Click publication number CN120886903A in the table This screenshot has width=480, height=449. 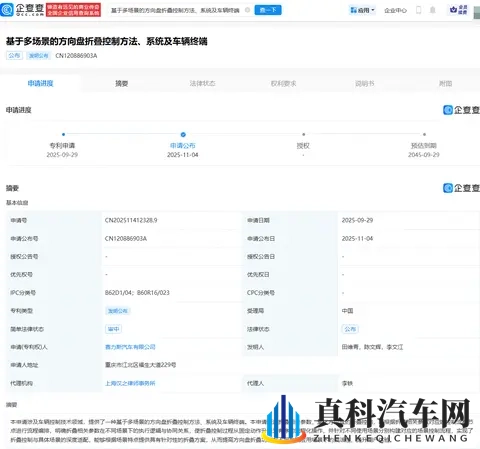[x=126, y=239]
